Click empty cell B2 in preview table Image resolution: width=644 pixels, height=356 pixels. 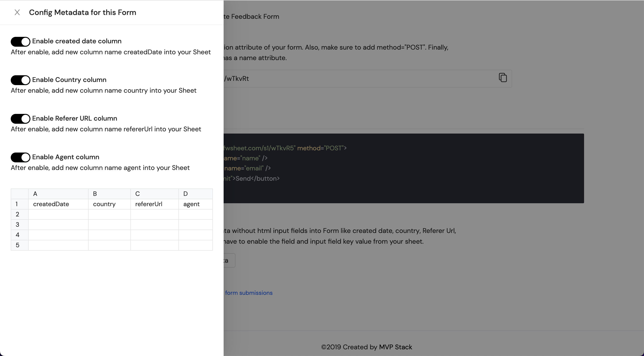point(109,214)
